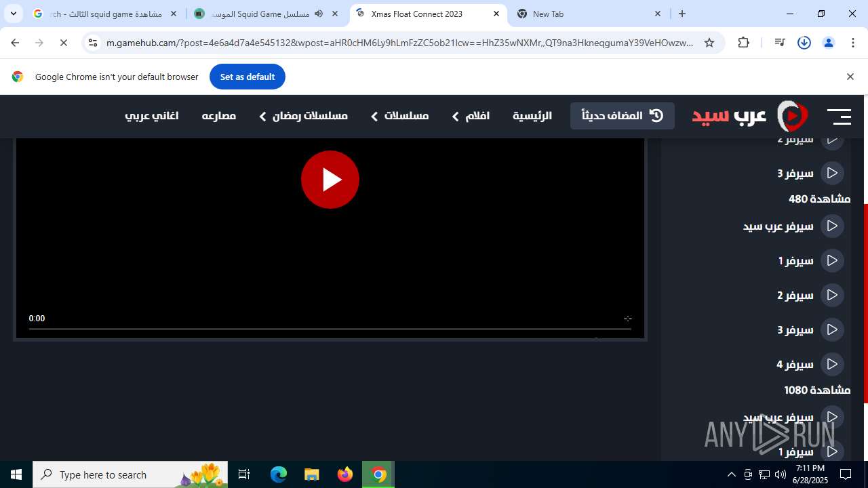
Task: Select the Xmas Float Connect 2023 tab
Action: (428, 14)
